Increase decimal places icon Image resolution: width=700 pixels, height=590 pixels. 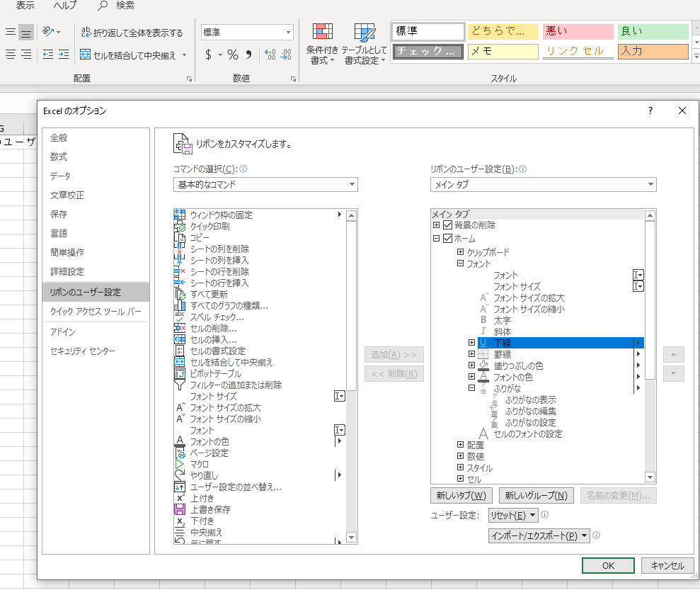270,55
